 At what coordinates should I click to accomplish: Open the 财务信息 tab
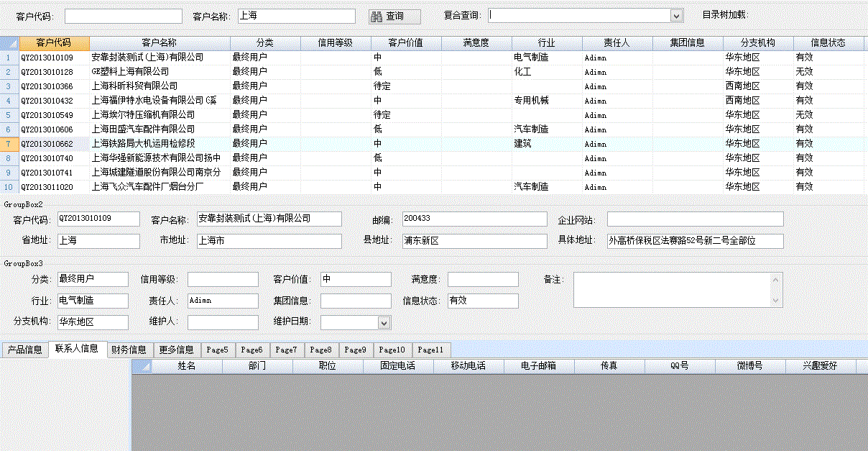point(129,350)
